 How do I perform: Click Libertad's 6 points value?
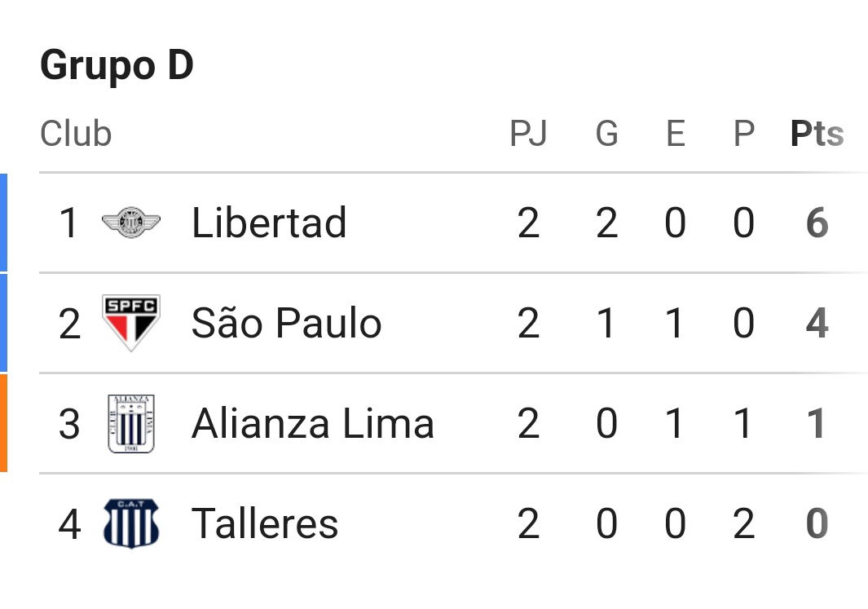tap(817, 223)
